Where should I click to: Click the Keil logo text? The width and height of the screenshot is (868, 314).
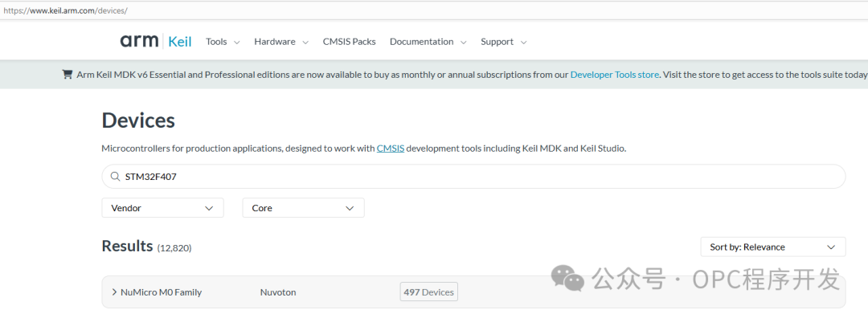click(x=179, y=42)
